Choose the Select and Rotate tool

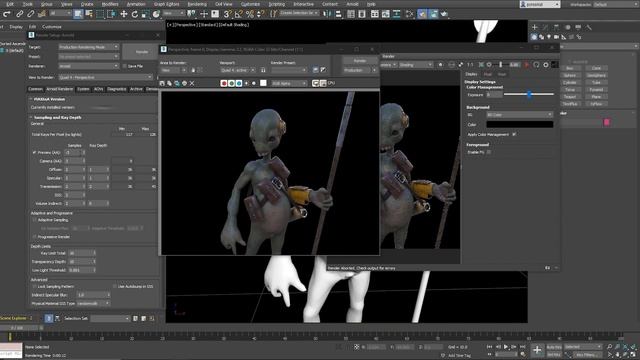(x=135, y=14)
